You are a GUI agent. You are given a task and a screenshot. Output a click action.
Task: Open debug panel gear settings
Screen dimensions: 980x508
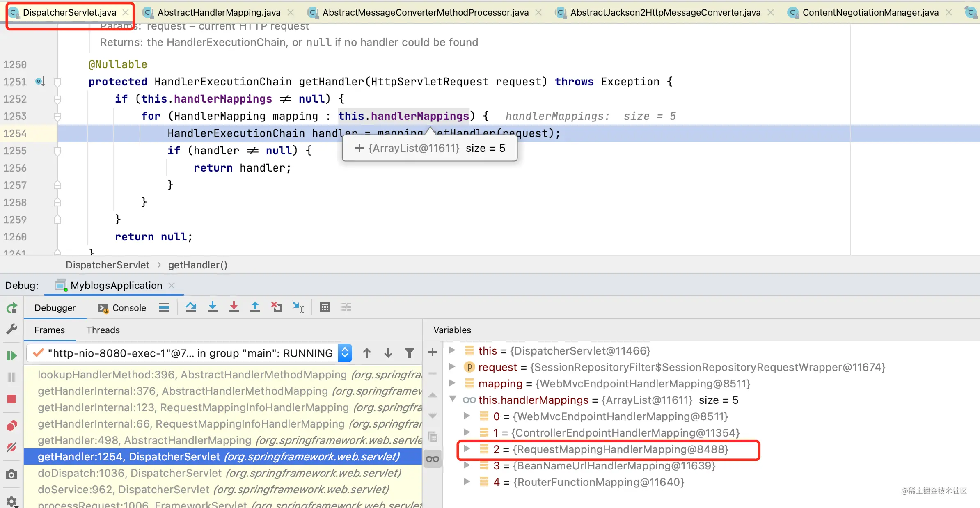(12, 501)
